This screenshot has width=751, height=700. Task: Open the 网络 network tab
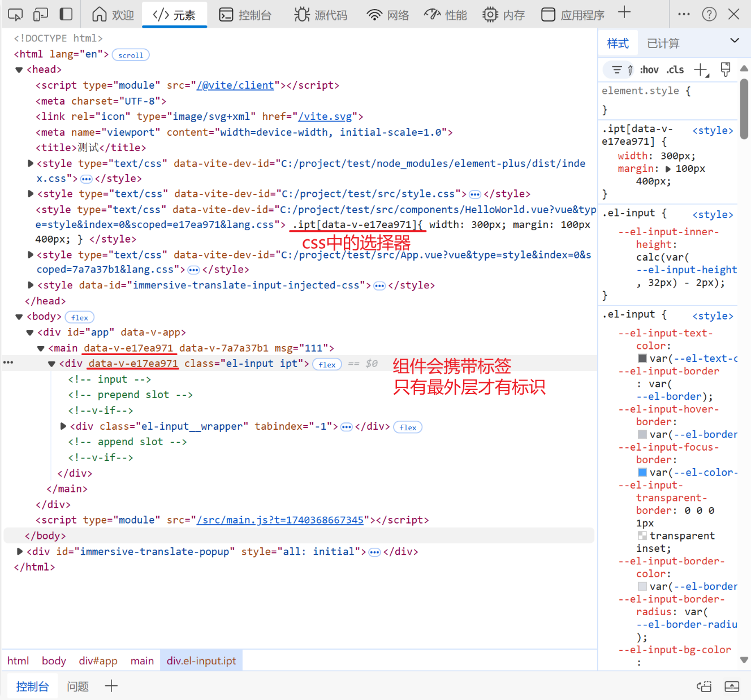tap(388, 15)
